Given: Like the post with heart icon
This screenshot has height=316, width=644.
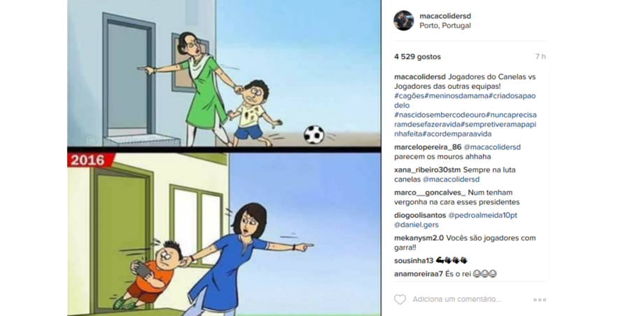Looking at the screenshot, I should click(400, 299).
